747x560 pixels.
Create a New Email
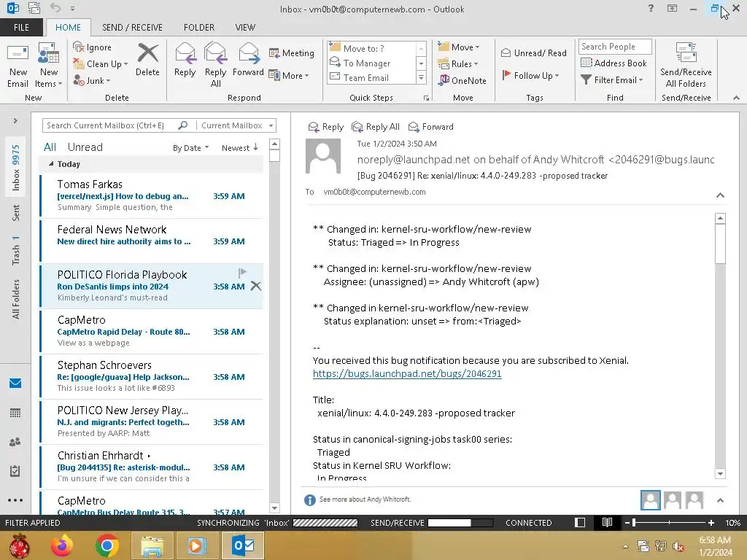click(18, 66)
